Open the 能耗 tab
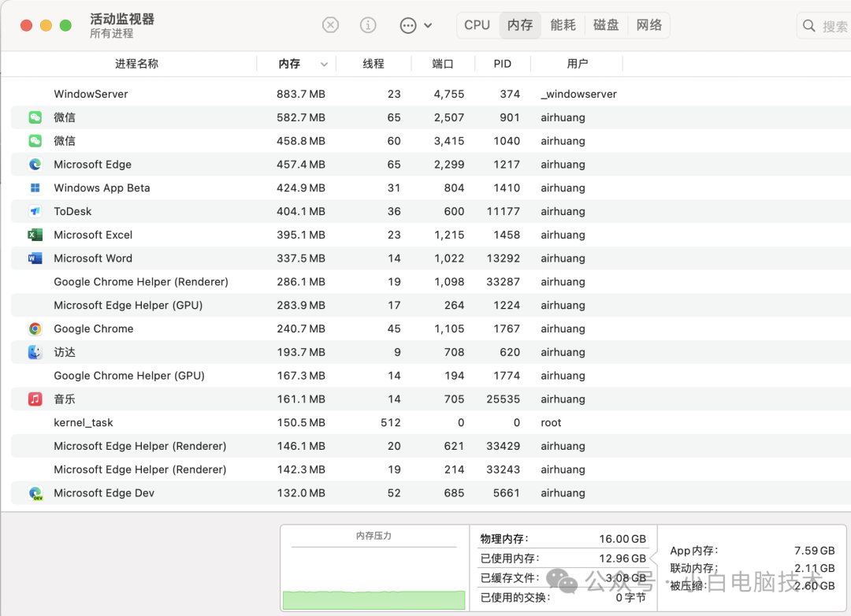This screenshot has width=851, height=616. coord(563,25)
